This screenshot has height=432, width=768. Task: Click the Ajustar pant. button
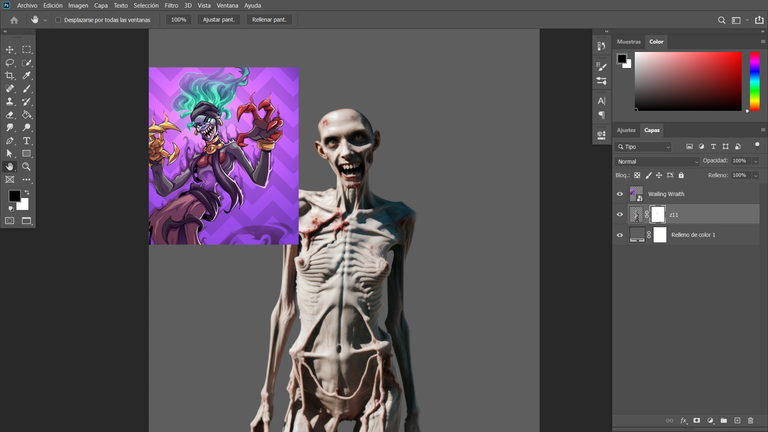click(x=218, y=20)
